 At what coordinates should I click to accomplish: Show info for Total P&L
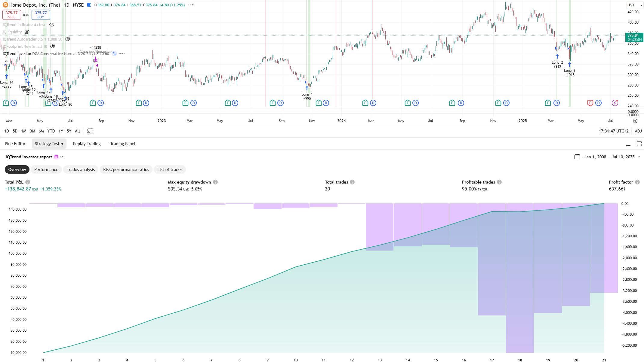(x=28, y=182)
